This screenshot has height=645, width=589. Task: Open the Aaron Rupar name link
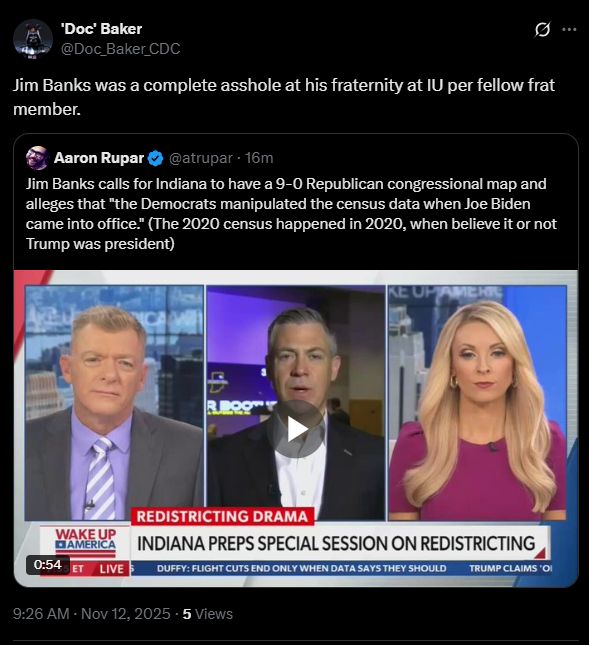99,158
